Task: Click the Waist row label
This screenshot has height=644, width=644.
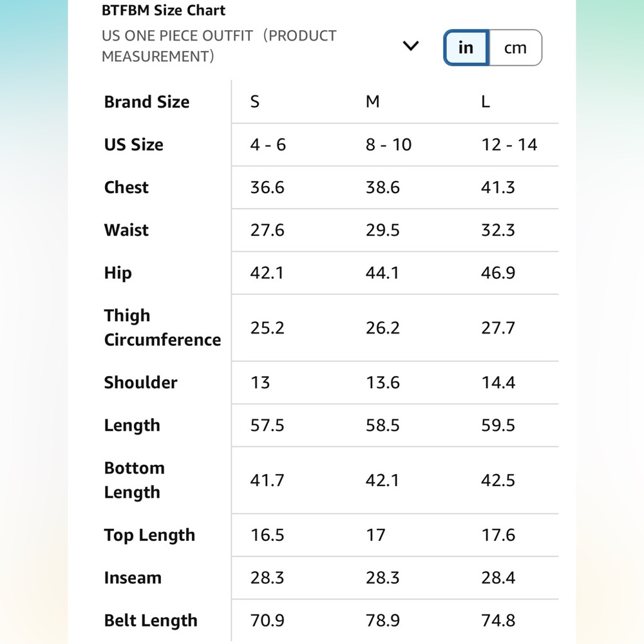Action: [126, 230]
